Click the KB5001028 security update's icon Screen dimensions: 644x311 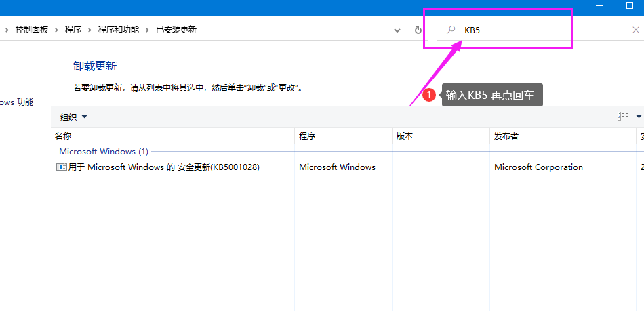point(61,167)
